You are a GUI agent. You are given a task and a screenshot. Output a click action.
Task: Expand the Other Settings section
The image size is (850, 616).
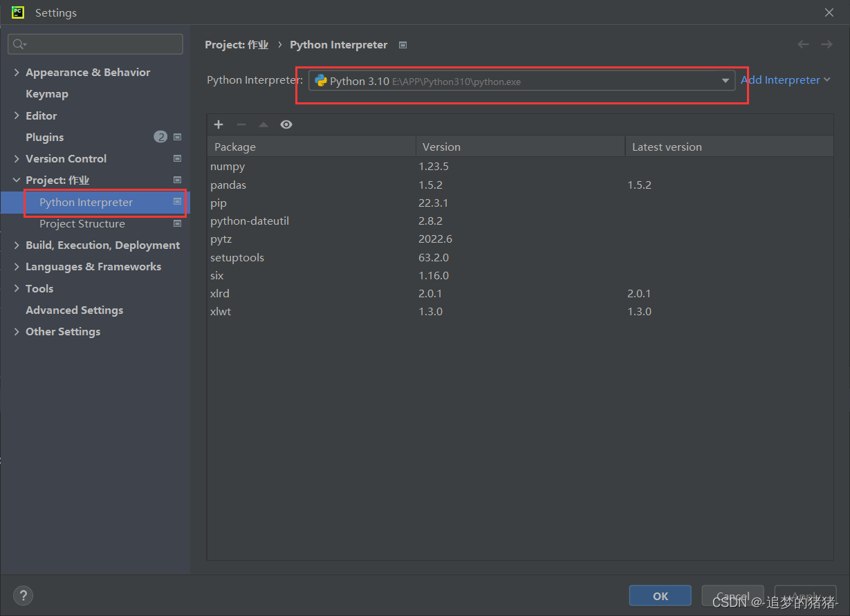click(x=17, y=331)
